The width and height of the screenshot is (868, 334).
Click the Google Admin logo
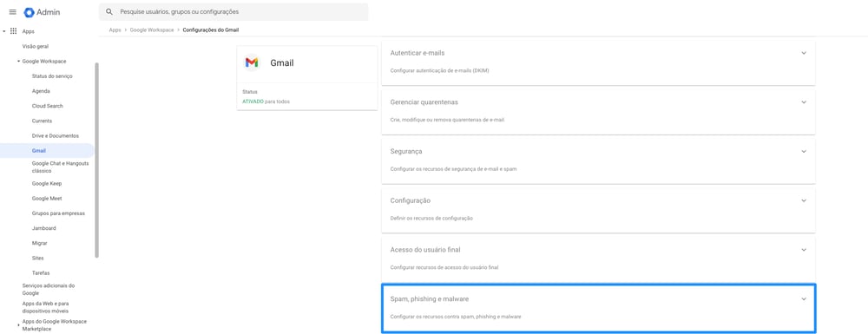(x=42, y=12)
